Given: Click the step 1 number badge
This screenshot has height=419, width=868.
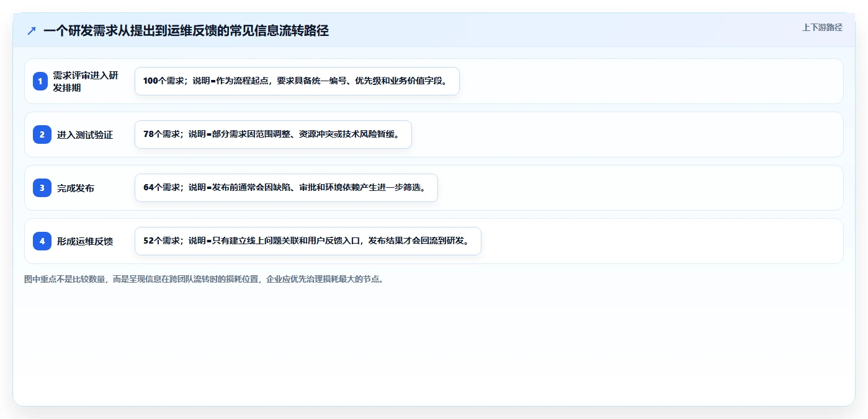Looking at the screenshot, I should pyautogui.click(x=40, y=81).
